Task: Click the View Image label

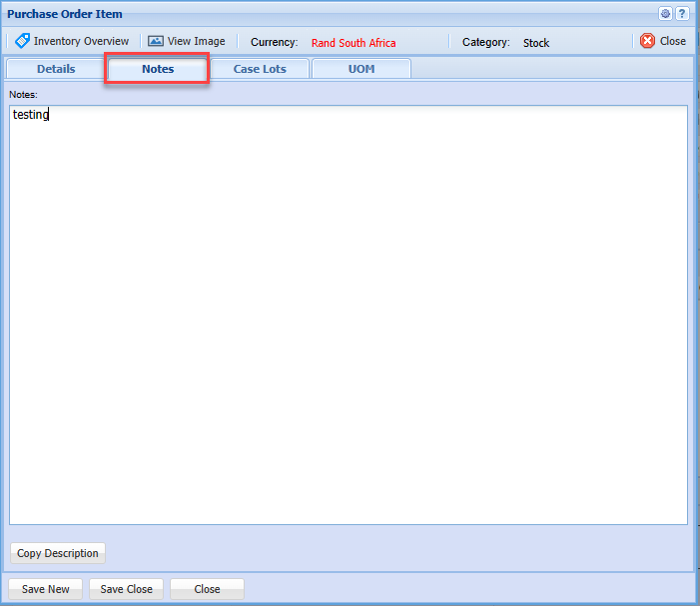Action: [x=196, y=41]
